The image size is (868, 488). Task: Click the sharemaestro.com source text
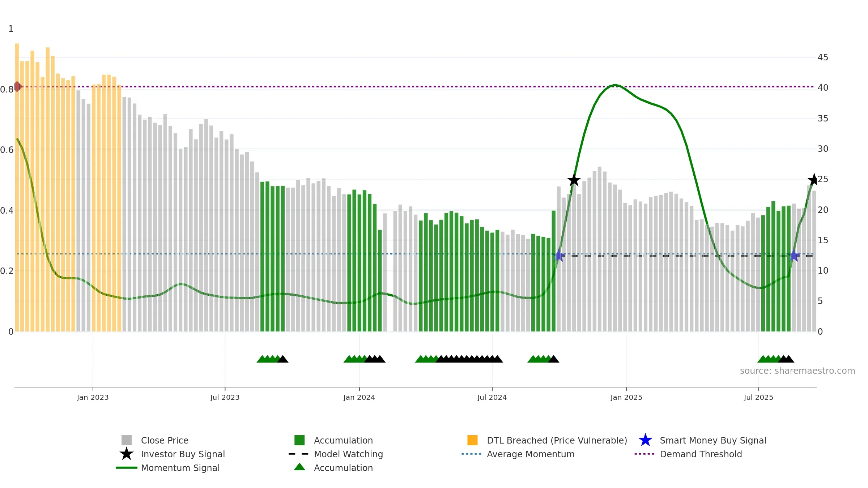[x=797, y=371]
